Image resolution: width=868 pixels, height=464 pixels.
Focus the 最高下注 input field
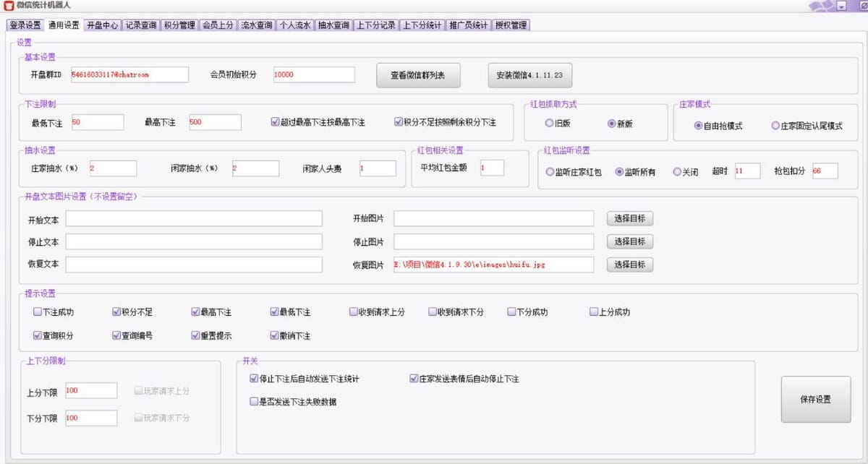point(215,122)
